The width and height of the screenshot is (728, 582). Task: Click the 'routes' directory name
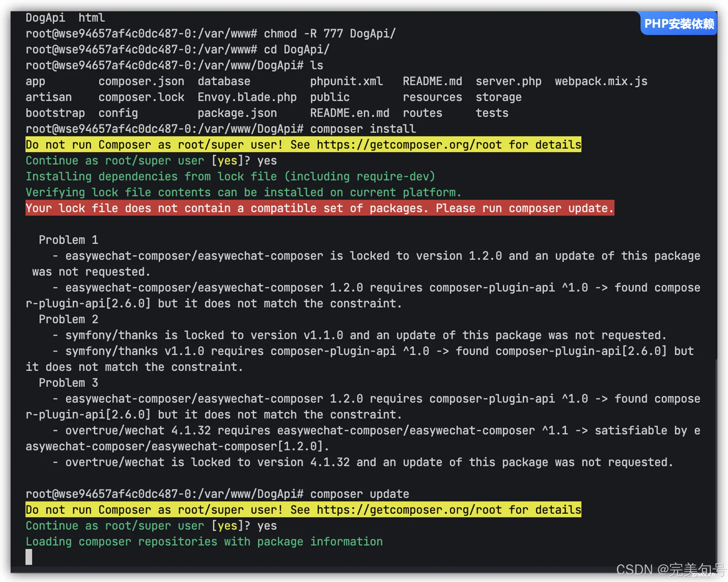[x=422, y=113]
